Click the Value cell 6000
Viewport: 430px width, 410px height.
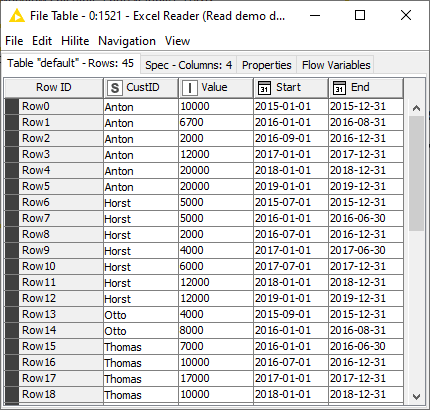pyautogui.click(x=216, y=267)
